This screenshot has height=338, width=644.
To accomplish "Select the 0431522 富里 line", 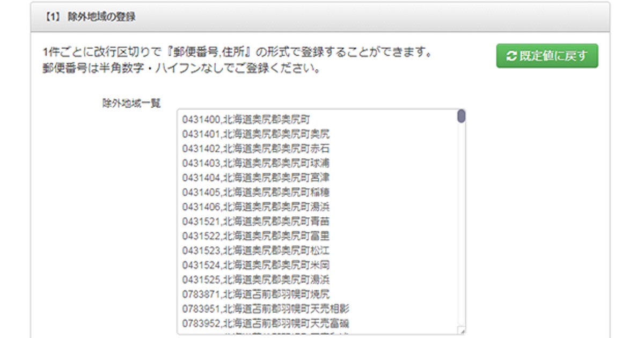I will coord(256,236).
